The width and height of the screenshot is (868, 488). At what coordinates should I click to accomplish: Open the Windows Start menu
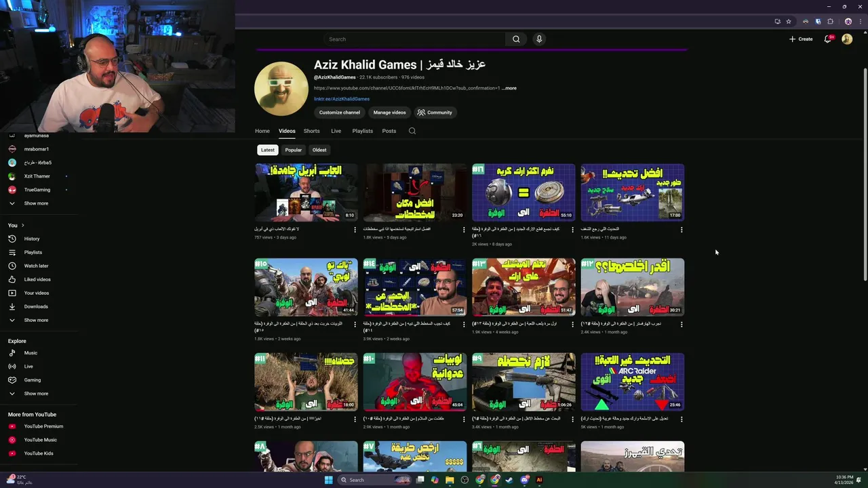point(329,480)
